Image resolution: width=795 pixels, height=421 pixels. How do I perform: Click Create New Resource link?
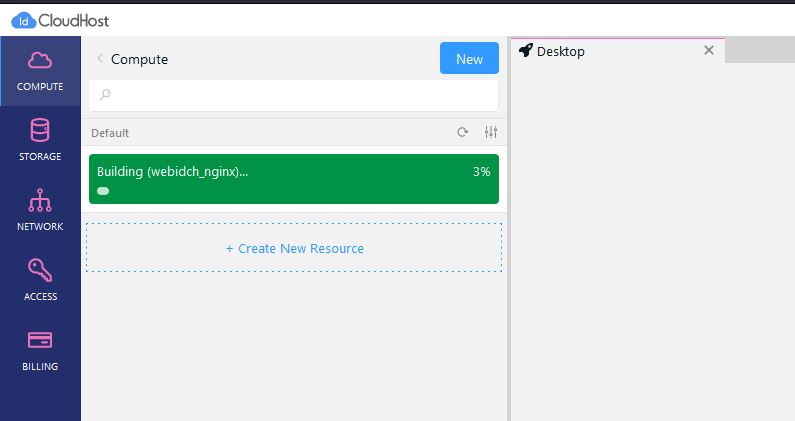(x=295, y=249)
